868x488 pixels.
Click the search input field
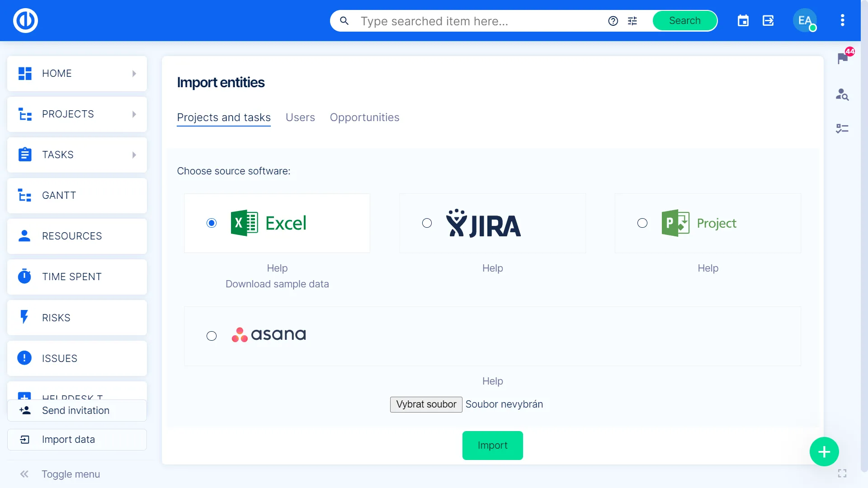479,21
